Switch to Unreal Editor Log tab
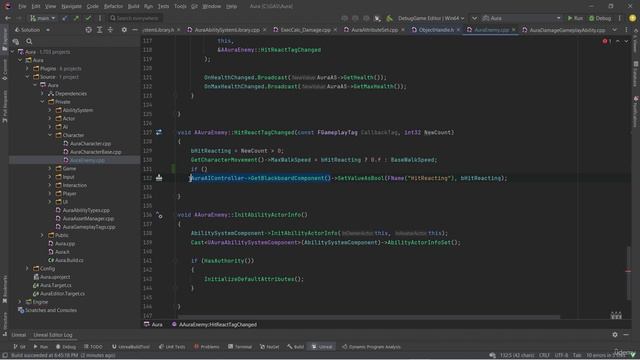The image size is (640, 360). click(53, 335)
